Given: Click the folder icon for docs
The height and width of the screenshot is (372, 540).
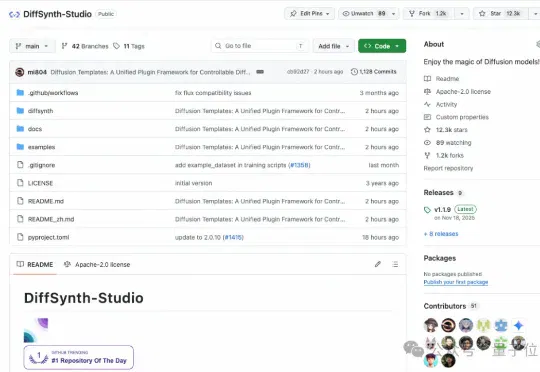Looking at the screenshot, I should [x=20, y=128].
